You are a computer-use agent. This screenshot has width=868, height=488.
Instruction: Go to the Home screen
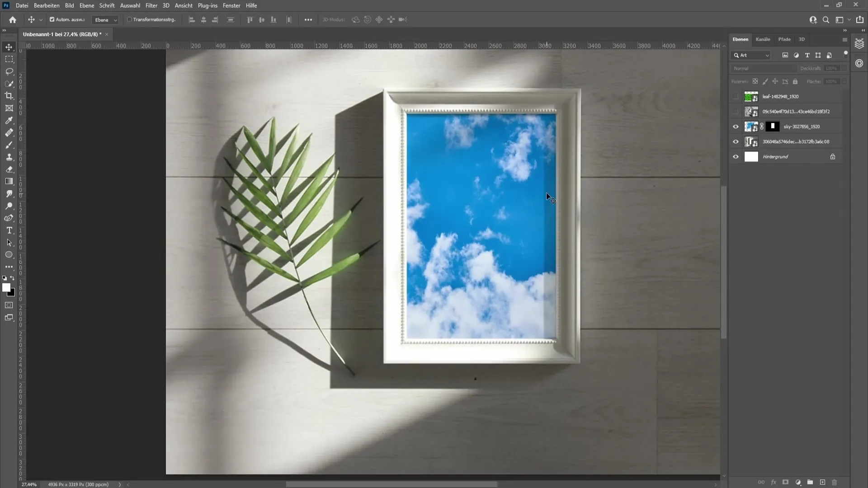click(13, 19)
